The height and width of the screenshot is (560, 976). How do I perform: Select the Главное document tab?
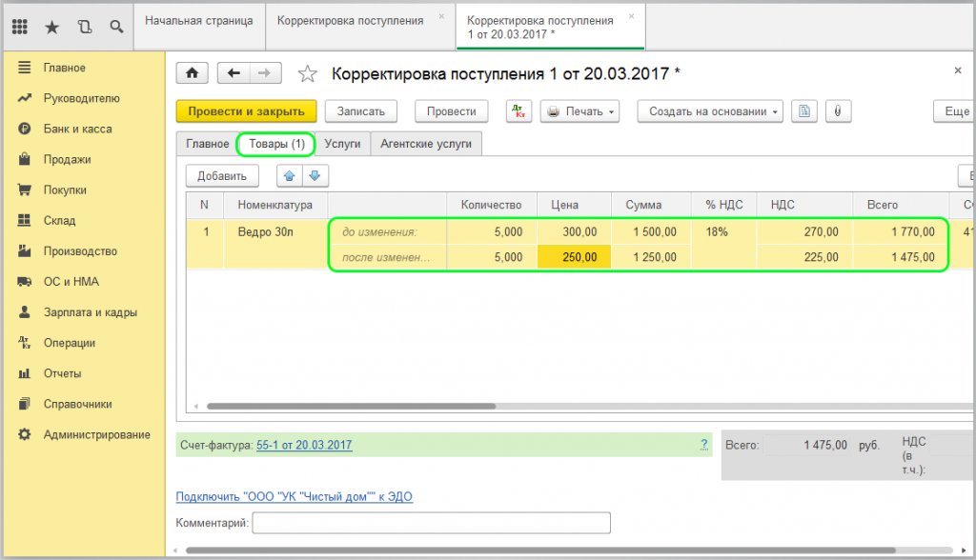point(207,144)
